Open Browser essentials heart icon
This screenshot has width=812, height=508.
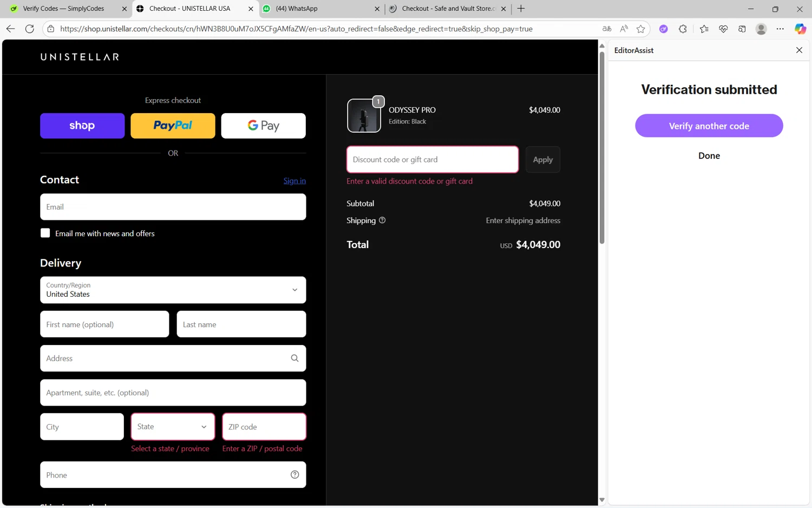tap(723, 29)
